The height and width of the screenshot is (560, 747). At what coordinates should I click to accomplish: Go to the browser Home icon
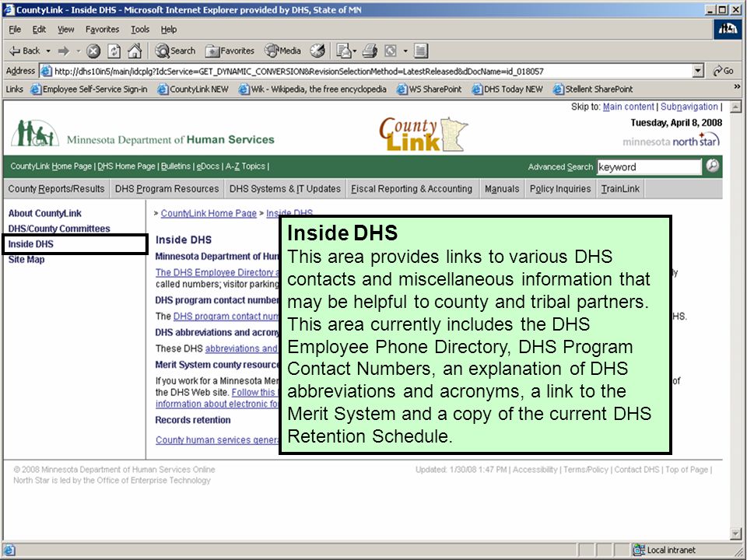[x=135, y=51]
